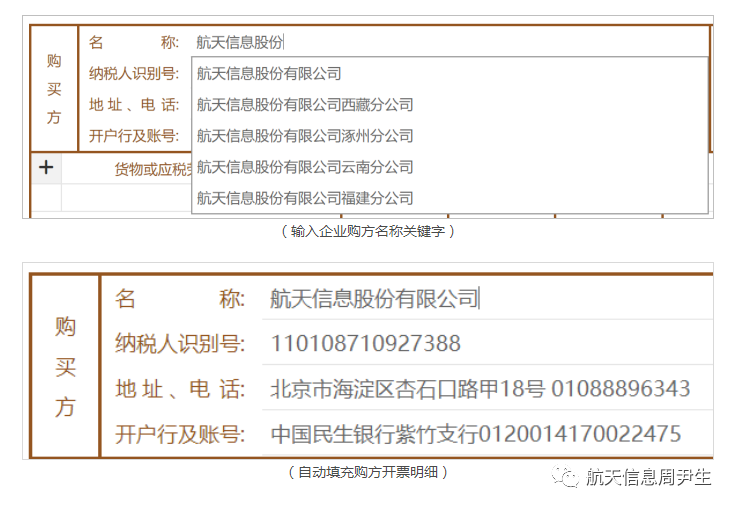Image resolution: width=735 pixels, height=509 pixels.
Task: Click the 地址、电话 label in upper form
Action: pos(134,105)
